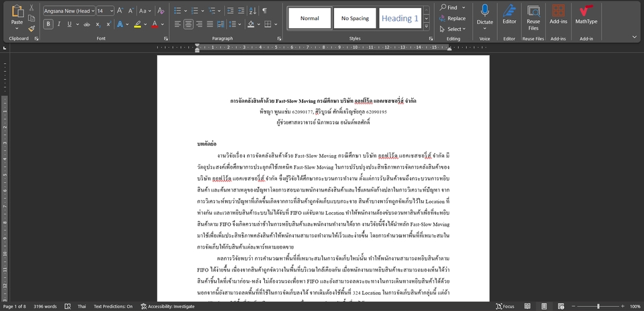Select the Format Painter brush
The width and height of the screenshot is (644, 311).
coord(32,28)
